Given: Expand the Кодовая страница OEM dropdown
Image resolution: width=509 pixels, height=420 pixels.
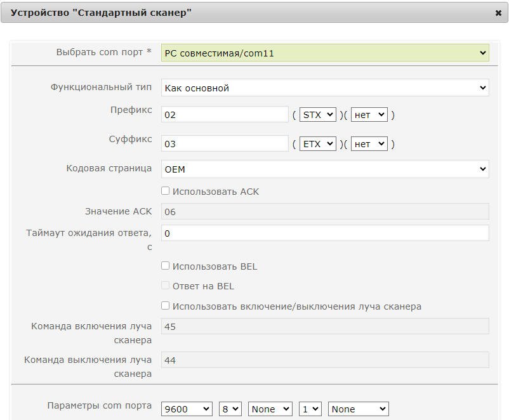Looking at the screenshot, I should (x=325, y=169).
